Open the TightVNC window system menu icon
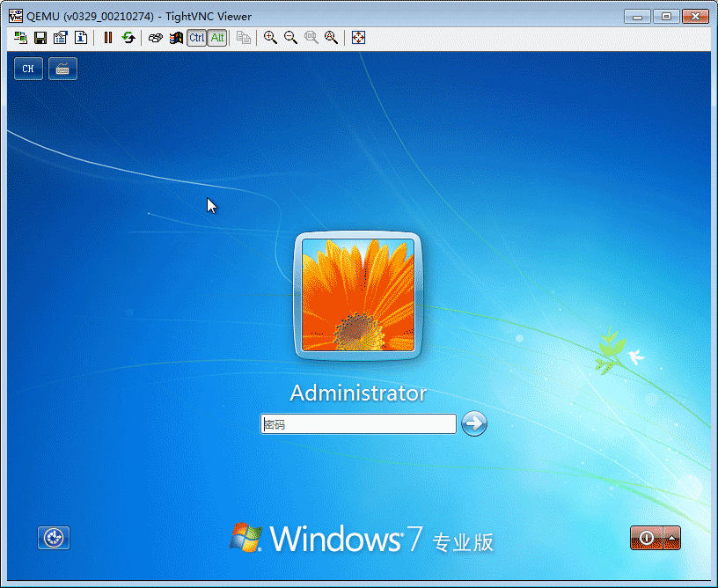 coord(16,16)
